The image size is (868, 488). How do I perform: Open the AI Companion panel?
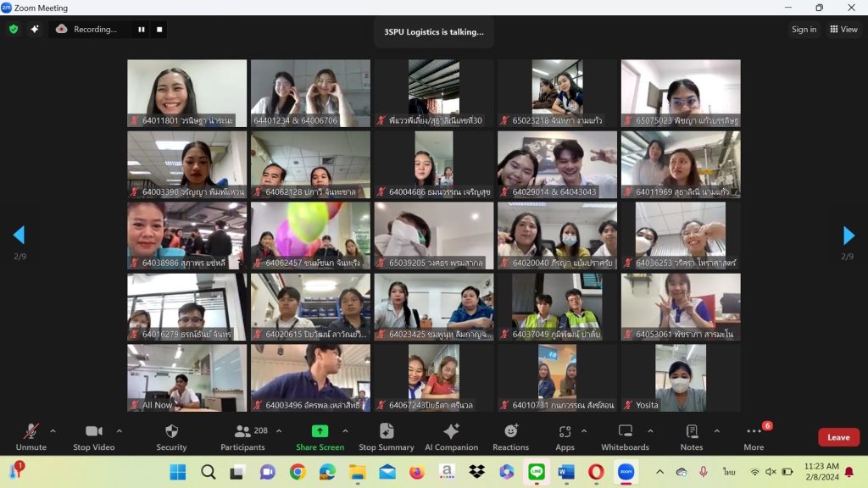[x=451, y=437]
